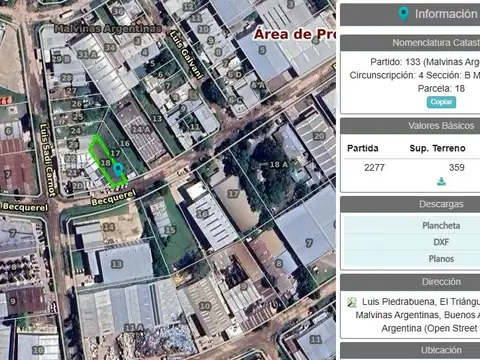Click the Partida column header
The width and height of the screenshot is (480, 360).
click(x=363, y=148)
